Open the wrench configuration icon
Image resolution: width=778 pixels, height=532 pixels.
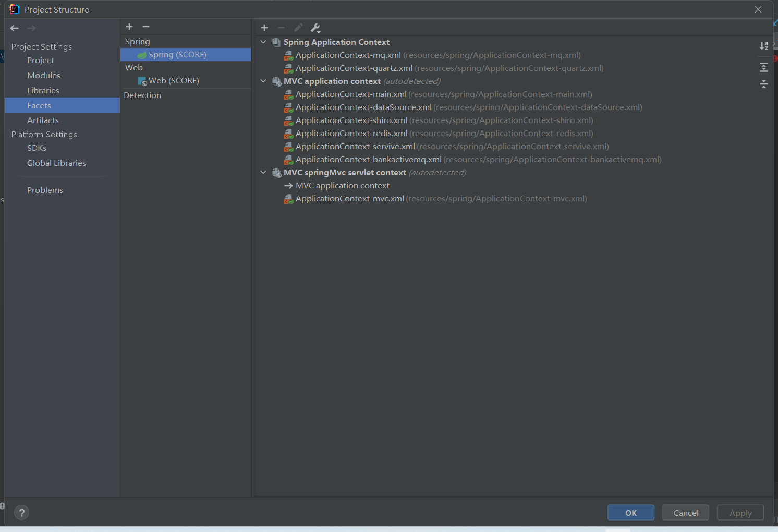[315, 28]
